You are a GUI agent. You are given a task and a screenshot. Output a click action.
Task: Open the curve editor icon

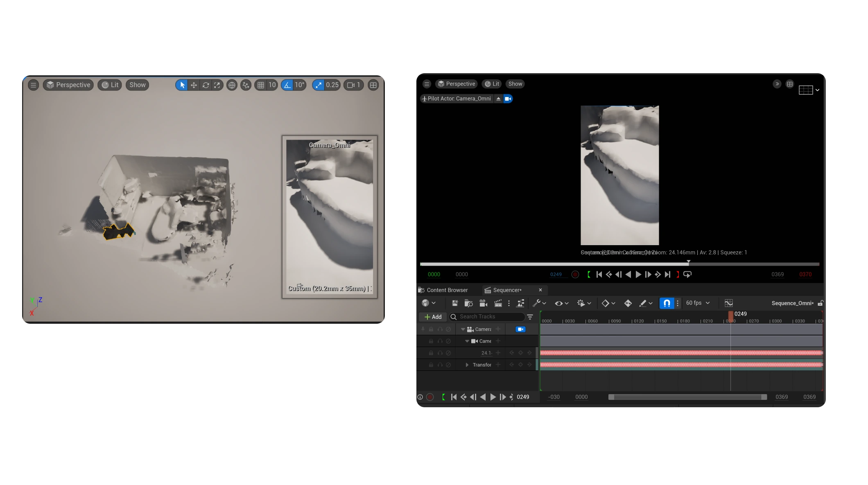[729, 303]
